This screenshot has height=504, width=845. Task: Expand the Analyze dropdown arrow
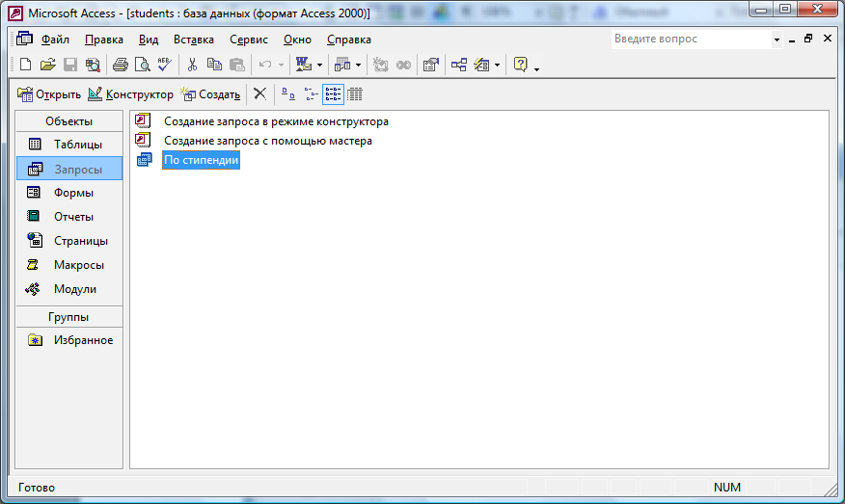(x=358, y=66)
